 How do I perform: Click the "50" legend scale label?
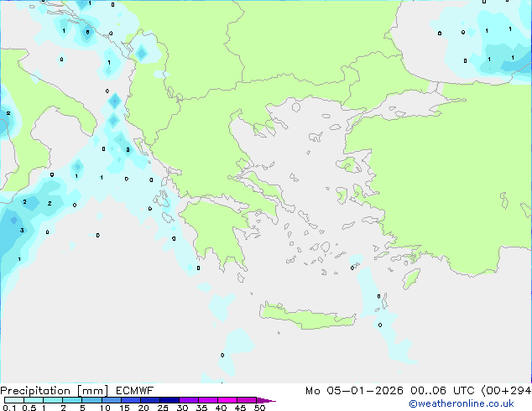(x=259, y=408)
